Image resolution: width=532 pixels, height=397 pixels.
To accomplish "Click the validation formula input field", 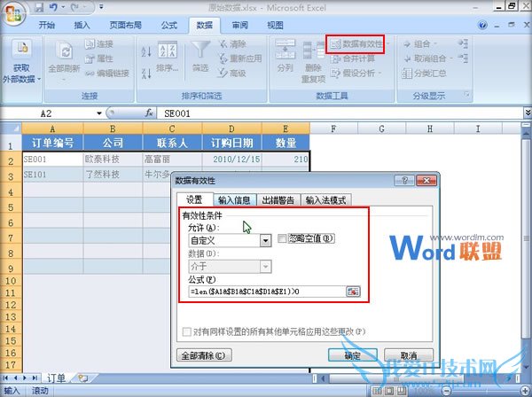I will click(268, 292).
